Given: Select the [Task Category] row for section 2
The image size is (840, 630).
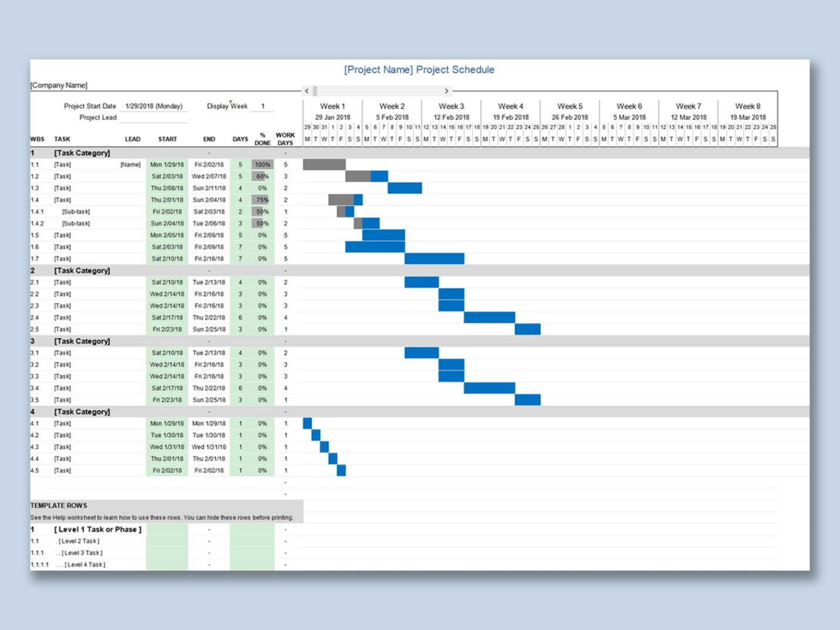Looking at the screenshot, I should (82, 271).
